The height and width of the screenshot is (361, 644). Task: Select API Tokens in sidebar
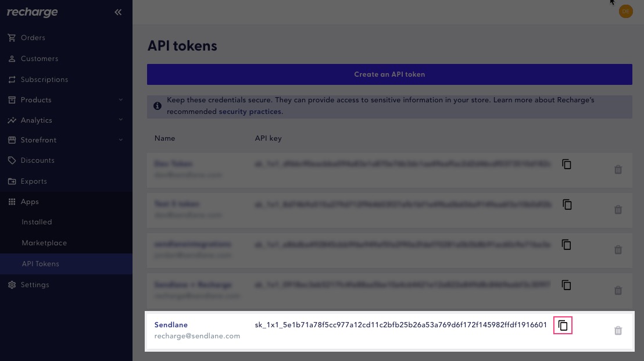click(41, 264)
